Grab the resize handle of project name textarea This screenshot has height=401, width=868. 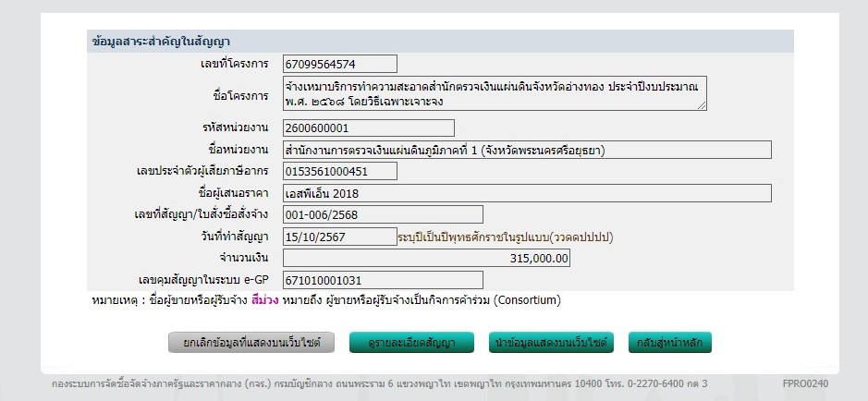point(702,105)
